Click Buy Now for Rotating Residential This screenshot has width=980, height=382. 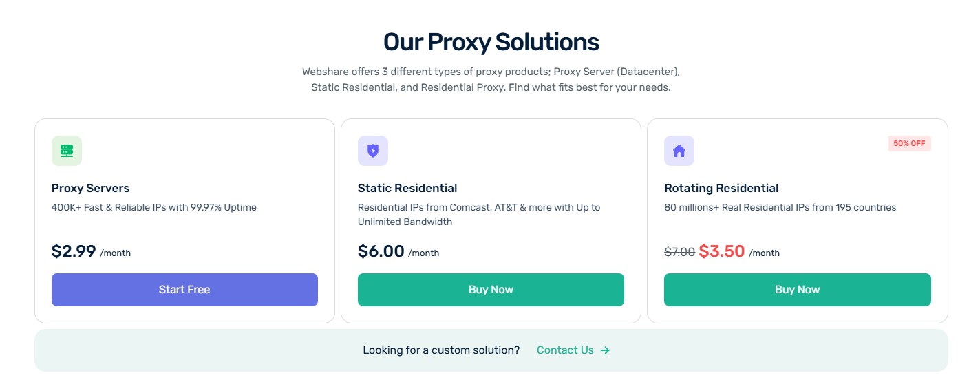tap(797, 290)
